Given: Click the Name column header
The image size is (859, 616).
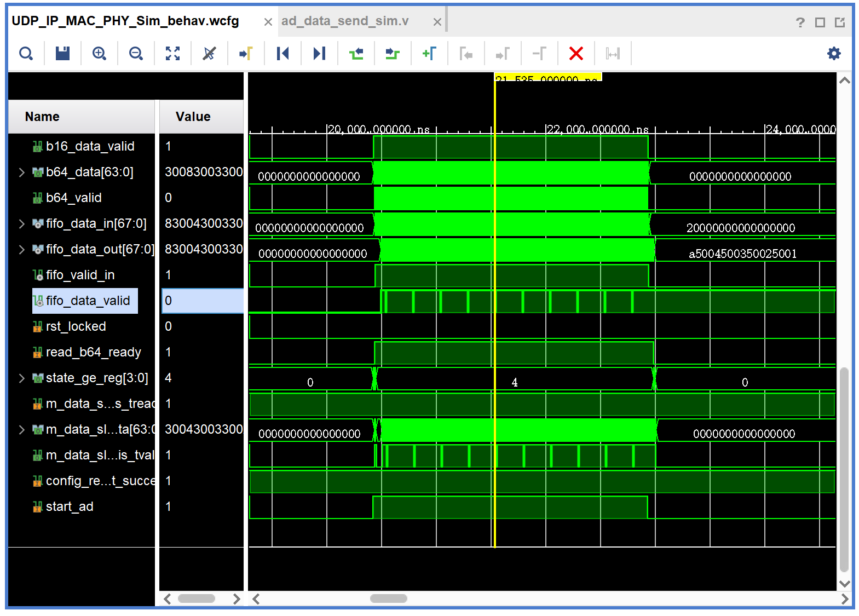Looking at the screenshot, I should (42, 117).
